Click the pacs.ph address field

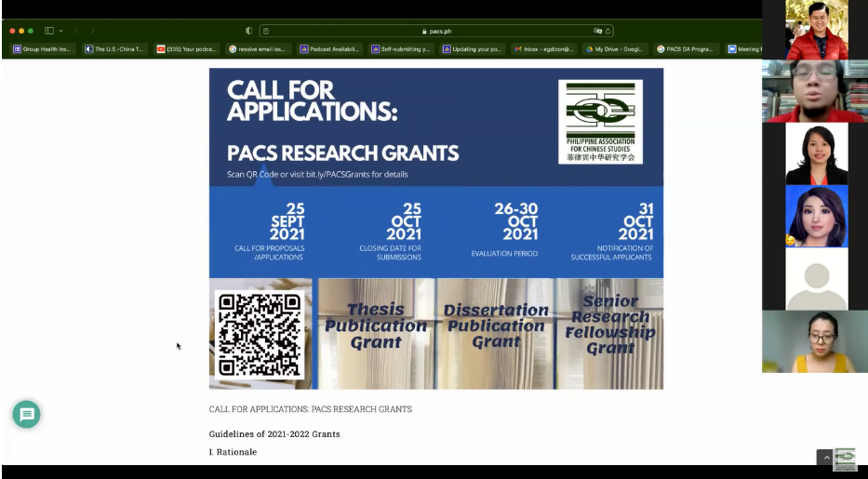click(x=436, y=31)
